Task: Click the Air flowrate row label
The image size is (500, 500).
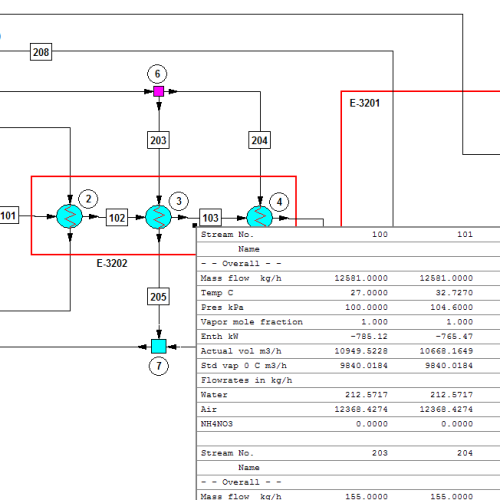Action: click(x=209, y=409)
